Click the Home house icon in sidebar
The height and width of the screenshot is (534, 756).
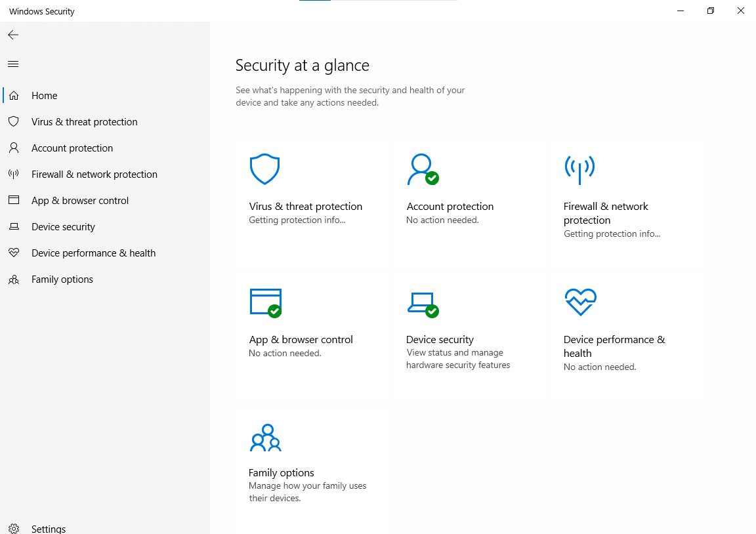tap(14, 95)
